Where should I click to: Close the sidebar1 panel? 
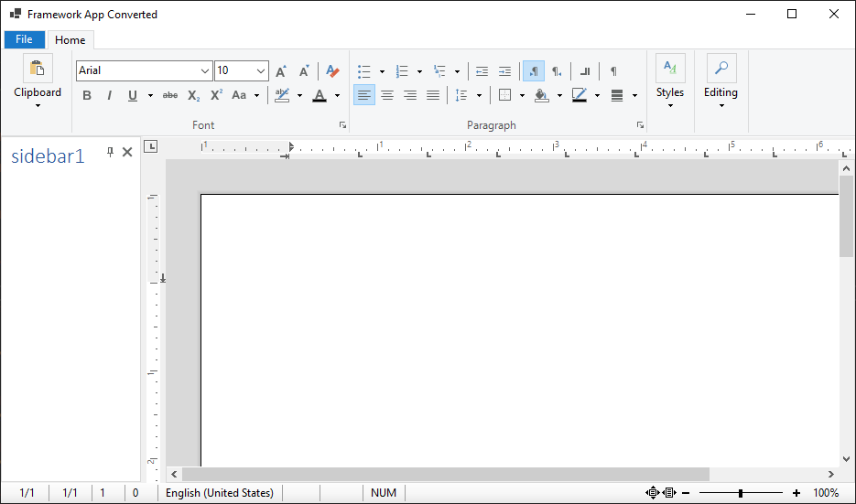click(127, 152)
